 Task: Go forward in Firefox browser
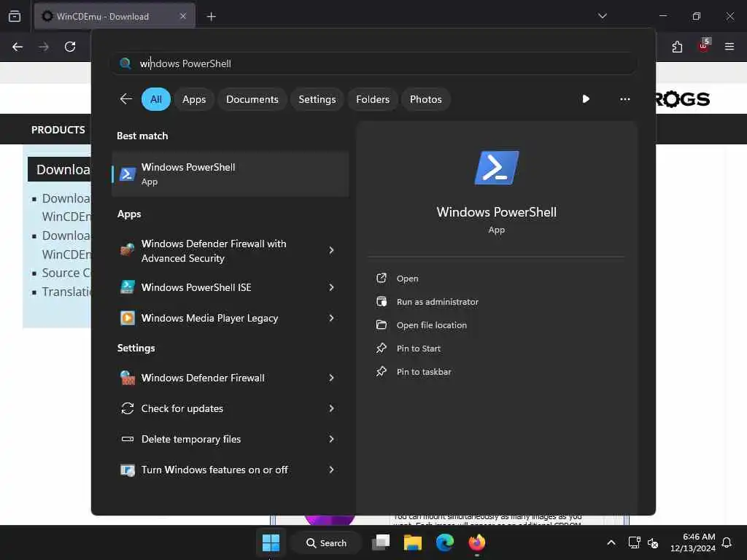coord(44,47)
